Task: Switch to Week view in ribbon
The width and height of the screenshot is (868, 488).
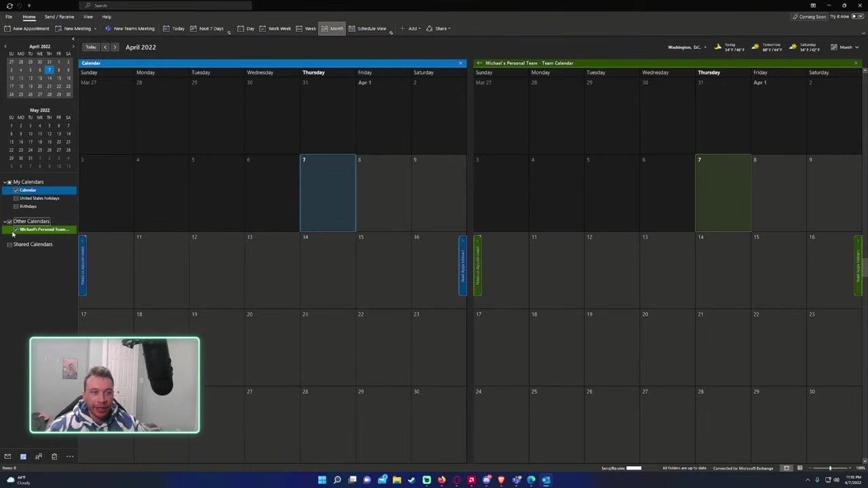Action: point(306,28)
